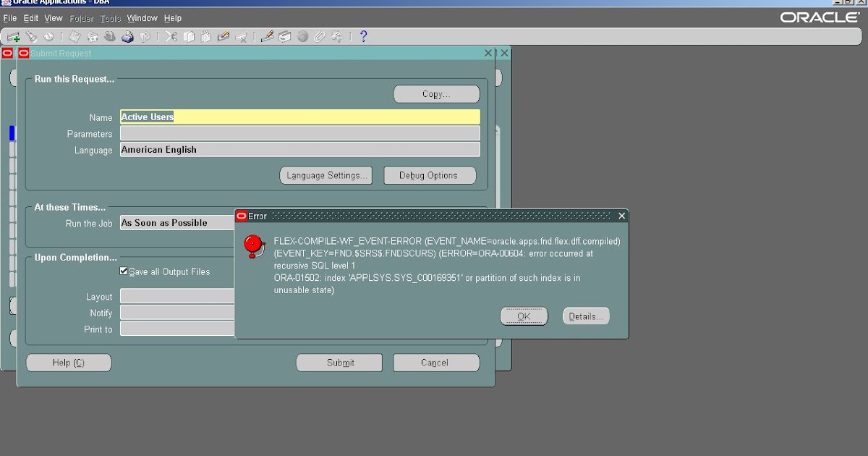The height and width of the screenshot is (456, 868).
Task: Click the Folder Tools toolbar icon
Action: 337,37
